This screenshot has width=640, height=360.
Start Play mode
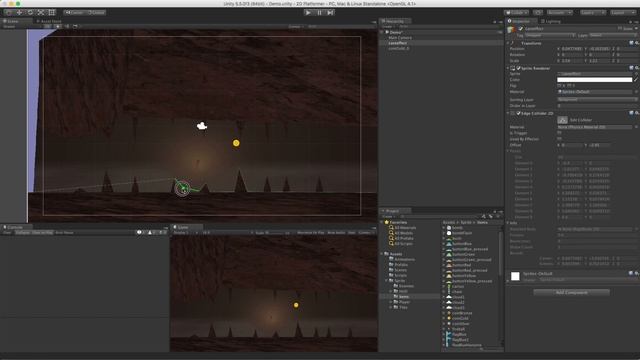pos(308,13)
